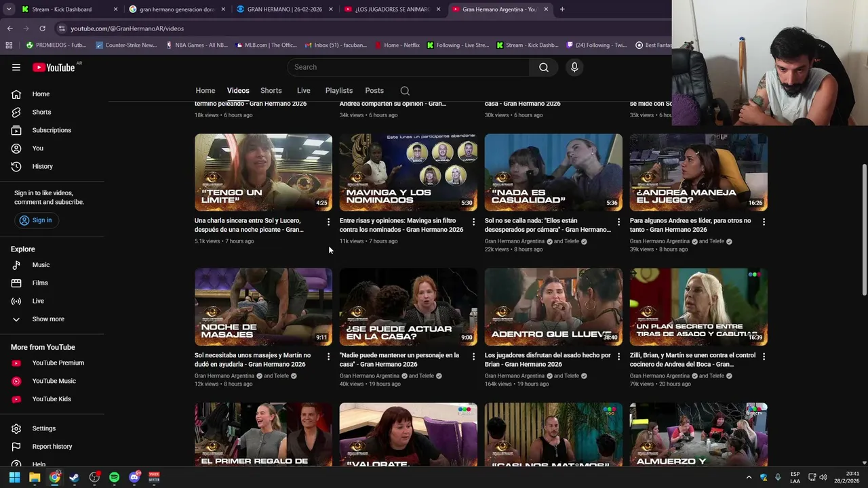
Task: Open Windows Start menu
Action: 14,477
